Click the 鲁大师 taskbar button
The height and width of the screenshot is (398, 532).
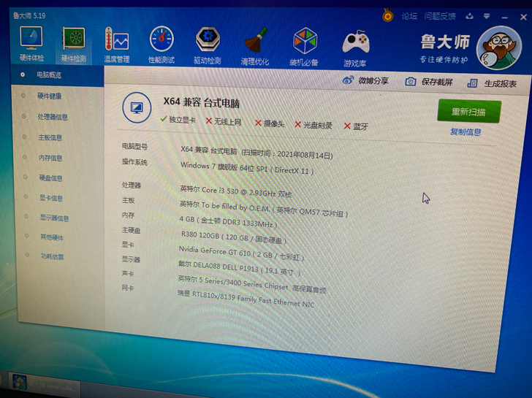point(44,384)
